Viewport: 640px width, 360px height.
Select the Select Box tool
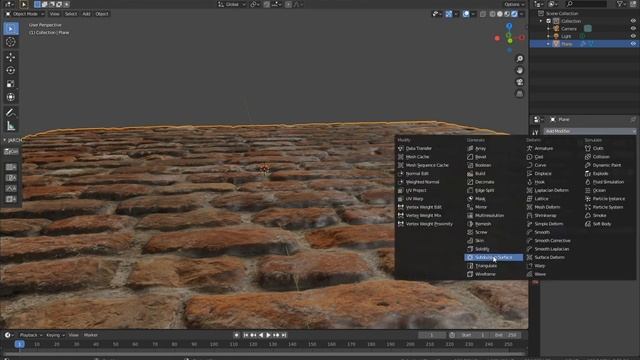click(x=11, y=29)
